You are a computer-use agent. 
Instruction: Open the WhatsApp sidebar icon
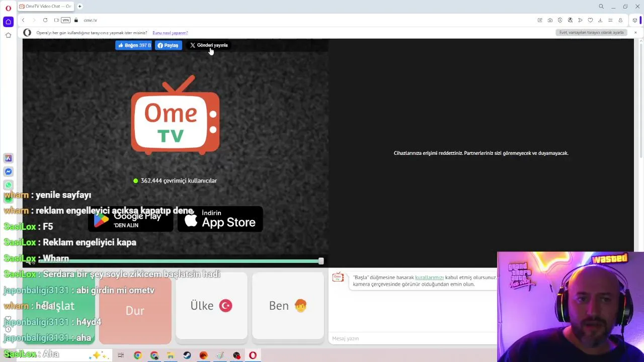tap(8, 185)
